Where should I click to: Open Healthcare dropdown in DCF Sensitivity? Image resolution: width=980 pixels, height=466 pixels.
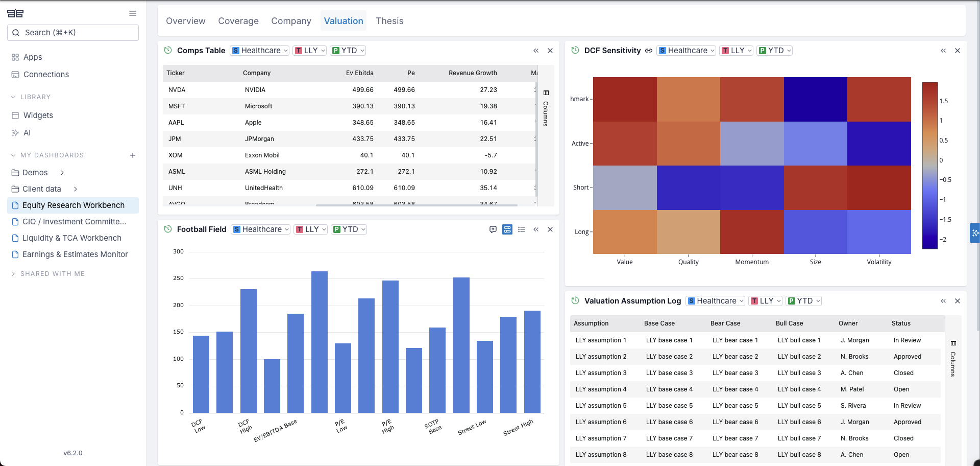(687, 51)
